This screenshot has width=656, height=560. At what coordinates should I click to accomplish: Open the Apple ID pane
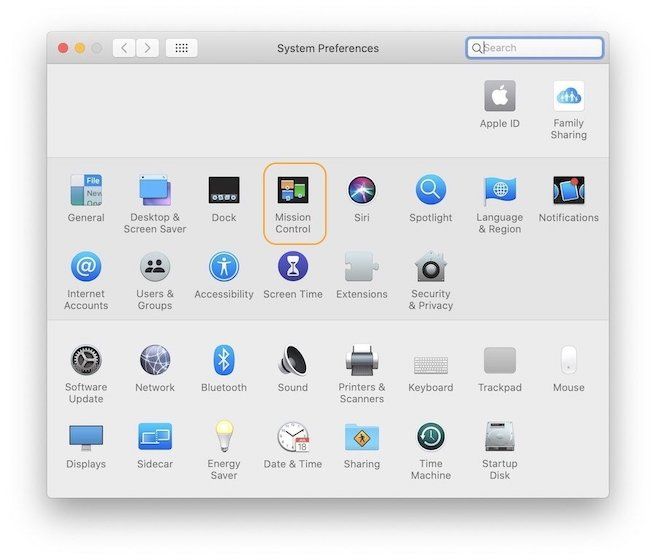[x=500, y=98]
